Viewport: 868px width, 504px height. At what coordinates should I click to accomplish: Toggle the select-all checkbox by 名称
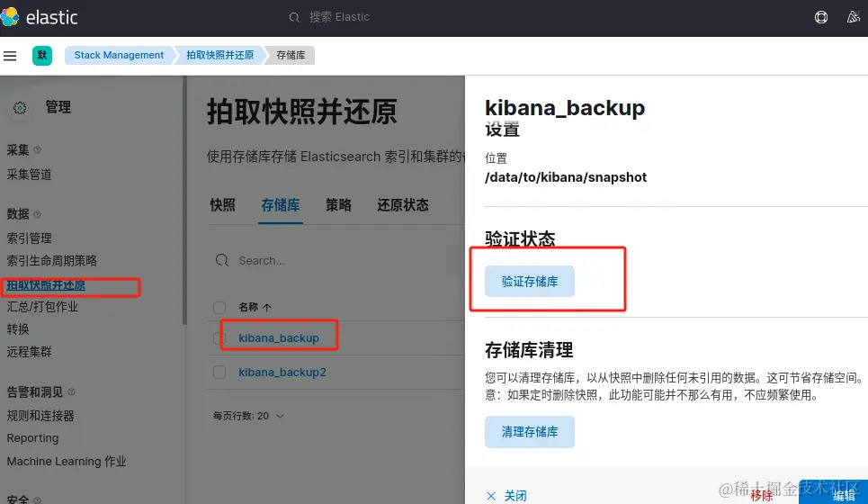219,308
